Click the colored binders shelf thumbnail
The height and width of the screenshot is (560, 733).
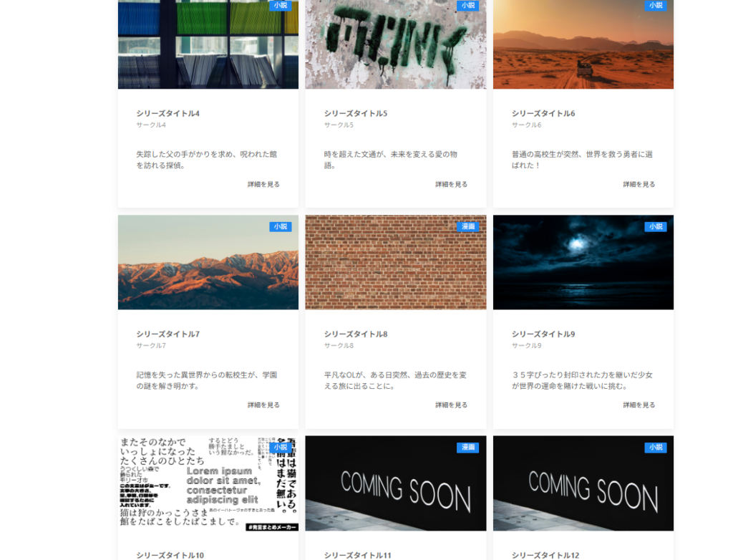(x=208, y=44)
